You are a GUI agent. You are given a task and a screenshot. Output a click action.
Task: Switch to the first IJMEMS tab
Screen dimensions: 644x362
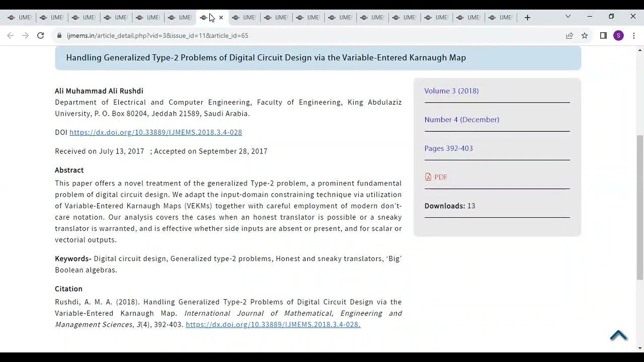(x=19, y=18)
